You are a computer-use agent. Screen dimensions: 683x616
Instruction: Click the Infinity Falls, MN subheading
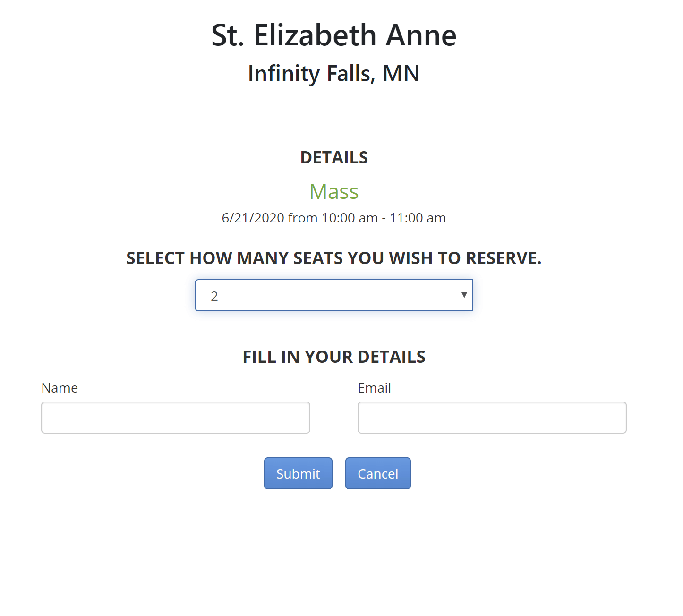click(x=333, y=74)
